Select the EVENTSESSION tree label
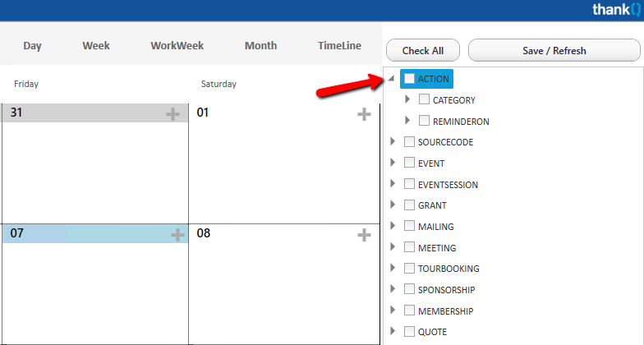The width and height of the screenshot is (644, 345). point(448,185)
